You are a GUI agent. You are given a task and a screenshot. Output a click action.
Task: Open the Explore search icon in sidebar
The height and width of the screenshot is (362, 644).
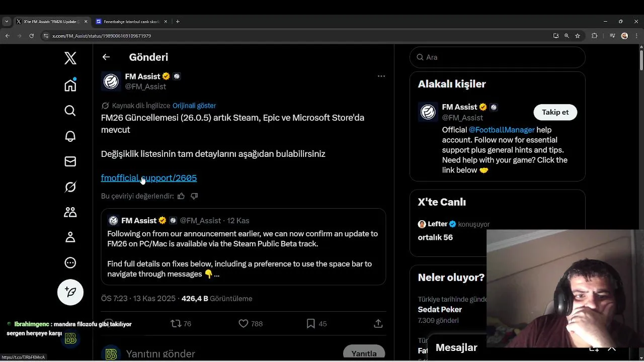click(x=70, y=111)
